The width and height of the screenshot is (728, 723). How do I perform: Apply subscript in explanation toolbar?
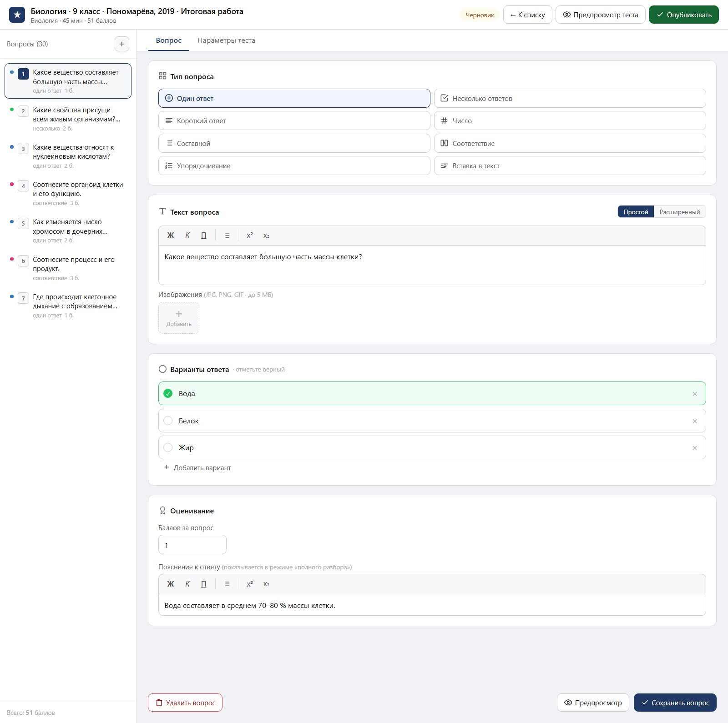pyautogui.click(x=266, y=584)
